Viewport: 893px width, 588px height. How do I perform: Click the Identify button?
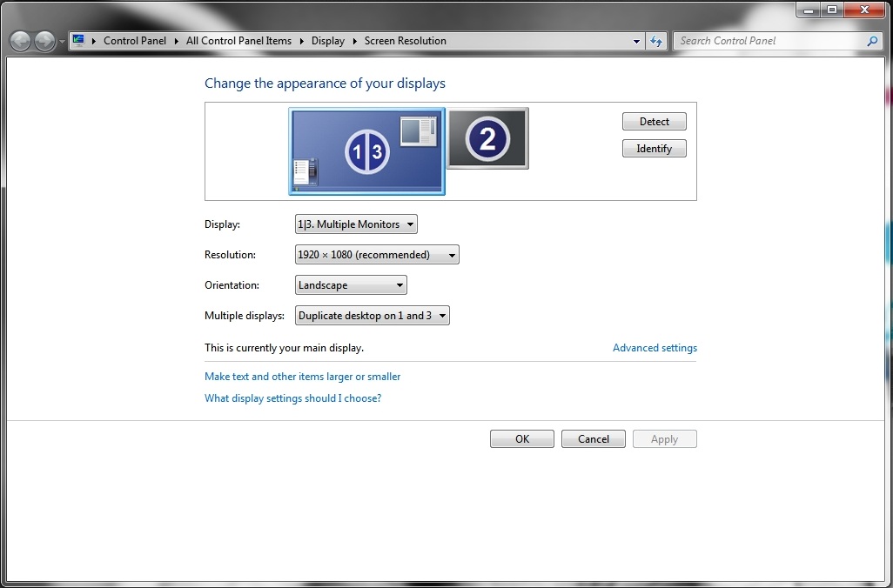pyautogui.click(x=655, y=149)
